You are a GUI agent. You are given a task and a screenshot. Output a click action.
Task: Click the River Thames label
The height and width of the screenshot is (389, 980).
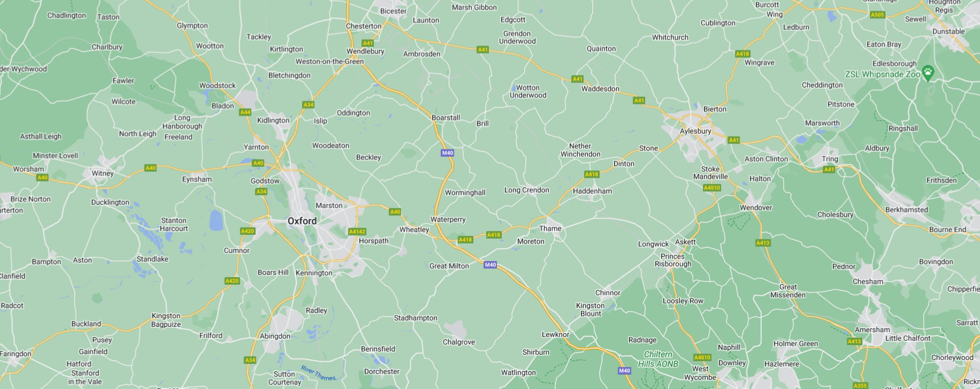point(318,373)
